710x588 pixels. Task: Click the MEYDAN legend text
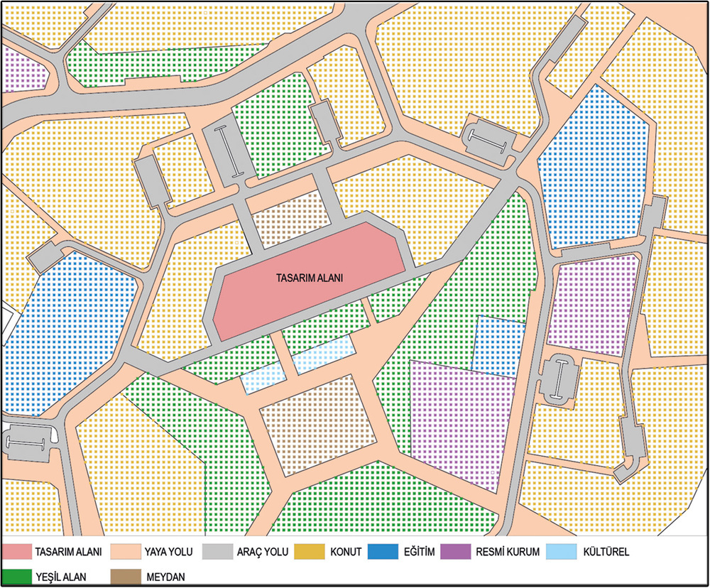[165, 577]
